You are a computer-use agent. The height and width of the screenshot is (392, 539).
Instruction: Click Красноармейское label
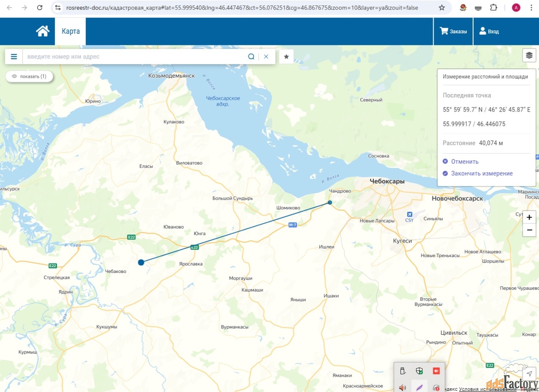[363, 386]
